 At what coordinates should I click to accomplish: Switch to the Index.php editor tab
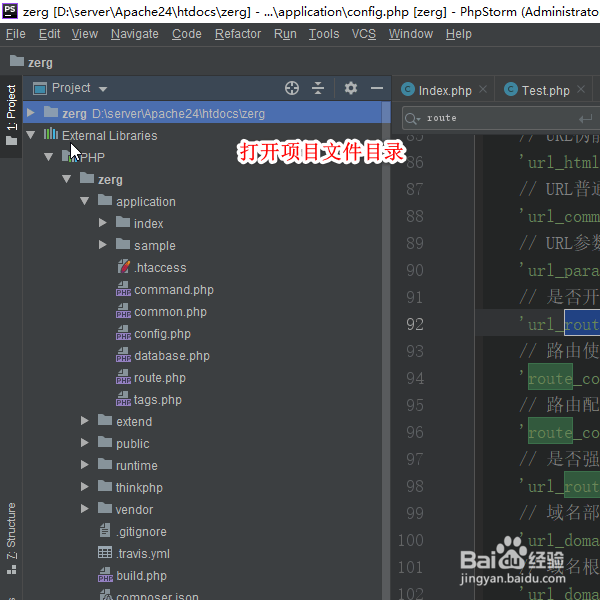click(443, 90)
